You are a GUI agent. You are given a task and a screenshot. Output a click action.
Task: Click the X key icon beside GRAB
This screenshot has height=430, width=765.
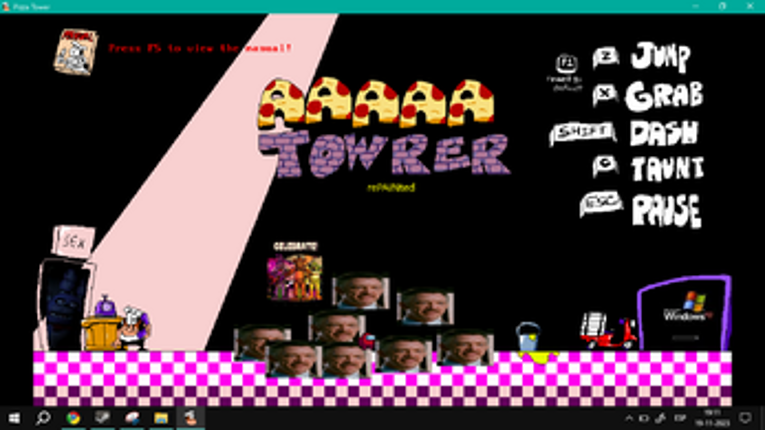click(605, 94)
